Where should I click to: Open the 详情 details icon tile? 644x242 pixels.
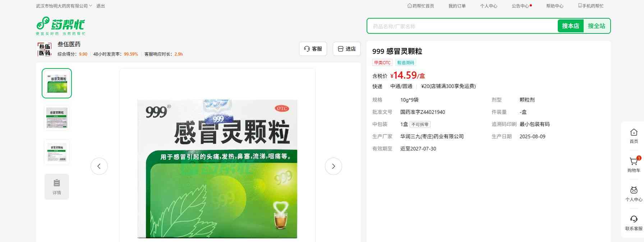57,186
